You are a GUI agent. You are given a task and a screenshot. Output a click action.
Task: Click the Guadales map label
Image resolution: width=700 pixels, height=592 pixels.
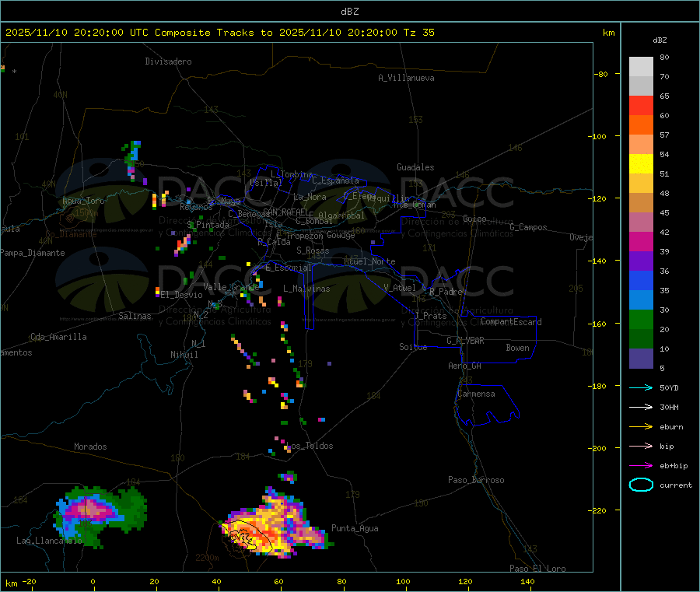tap(415, 167)
